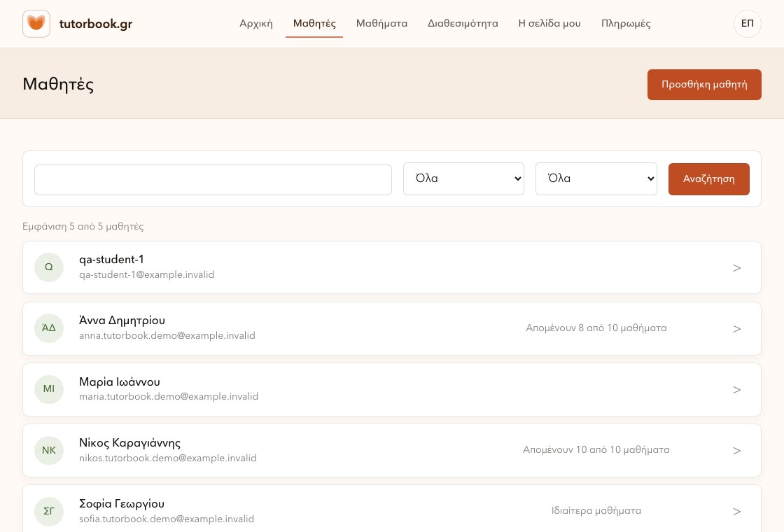This screenshot has height=532, width=784.
Task: Go to the Αρχική tab
Action: pyautogui.click(x=256, y=24)
